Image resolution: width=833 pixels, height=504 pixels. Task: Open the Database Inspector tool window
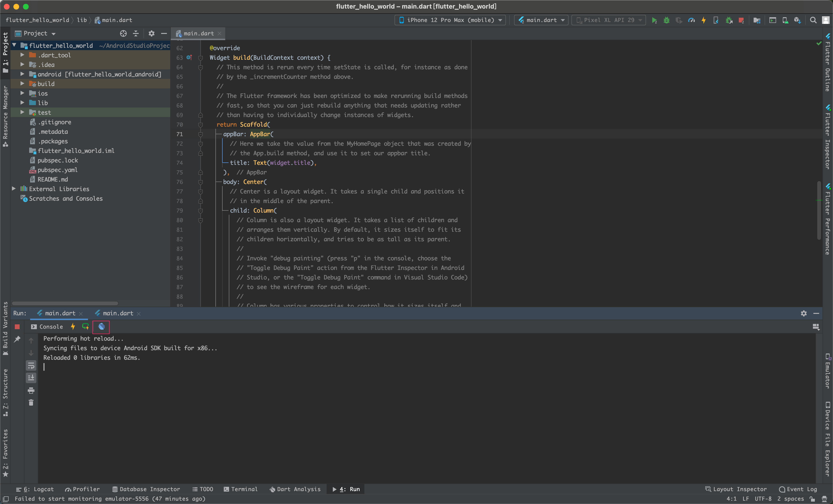pyautogui.click(x=146, y=489)
